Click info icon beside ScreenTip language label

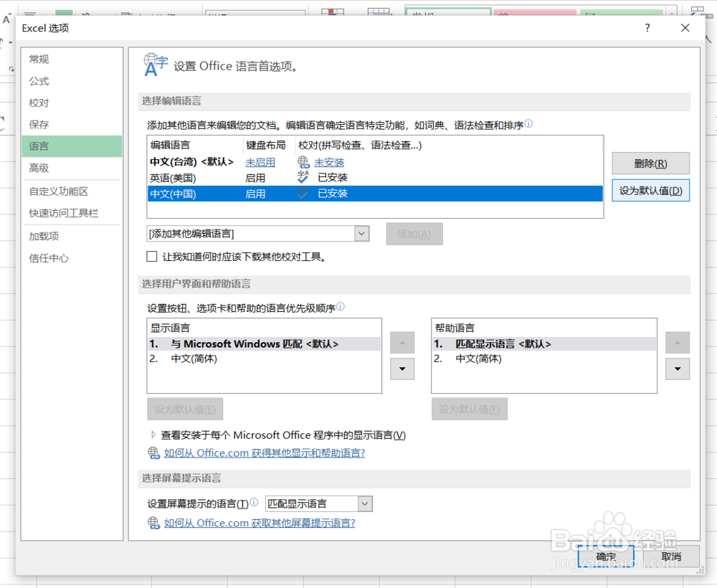tap(255, 502)
